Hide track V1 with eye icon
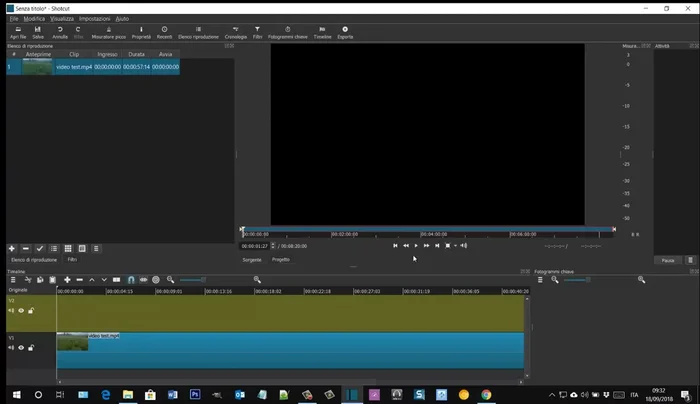This screenshot has width=700, height=404. pos(21,348)
